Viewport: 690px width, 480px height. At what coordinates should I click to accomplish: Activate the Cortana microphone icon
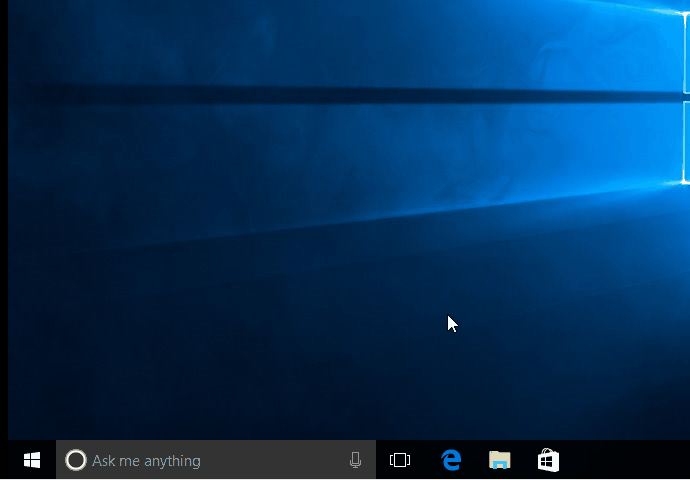(355, 460)
